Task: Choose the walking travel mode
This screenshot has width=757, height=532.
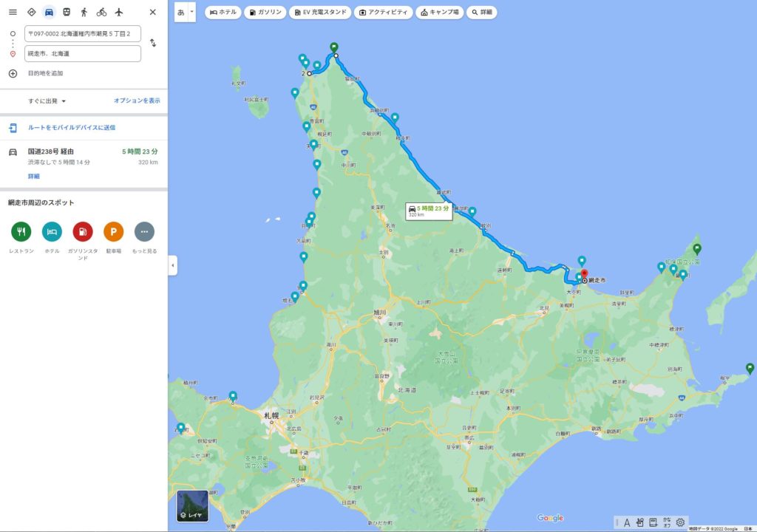Action: pyautogui.click(x=84, y=12)
